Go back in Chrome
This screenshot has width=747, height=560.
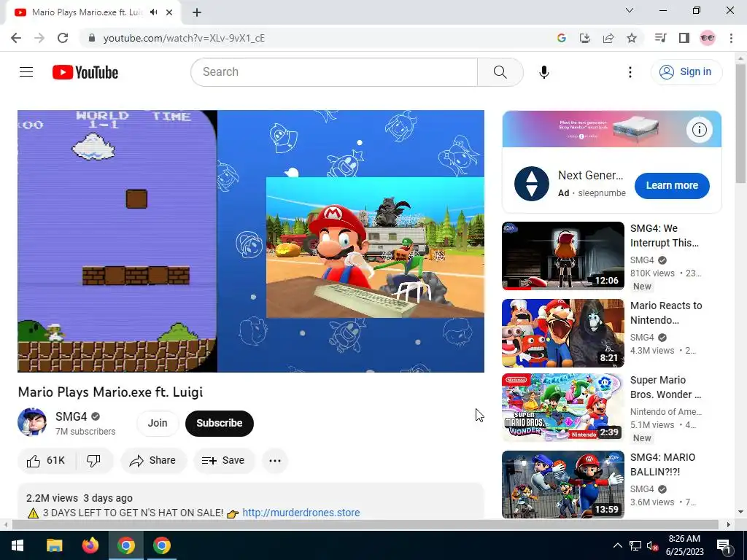16,38
